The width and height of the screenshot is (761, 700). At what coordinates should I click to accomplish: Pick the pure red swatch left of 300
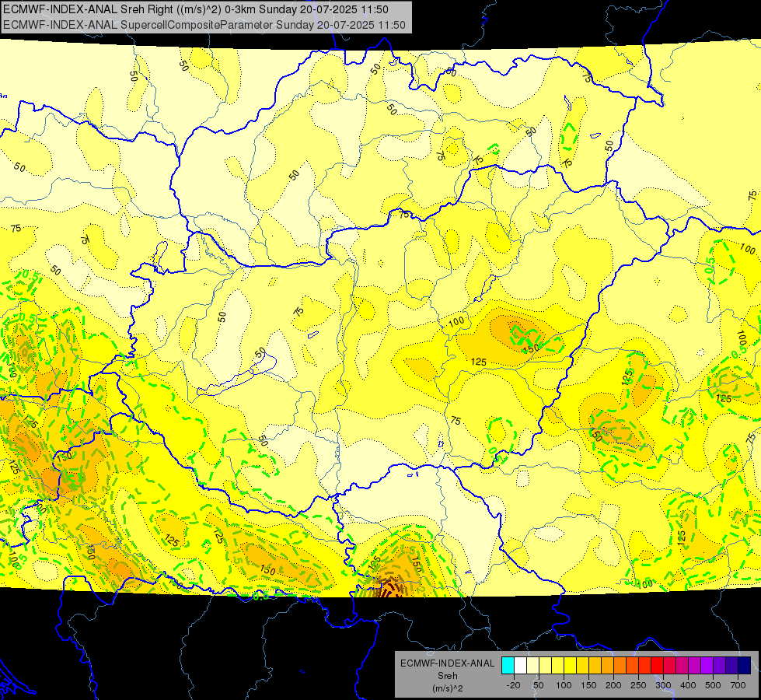658,665
